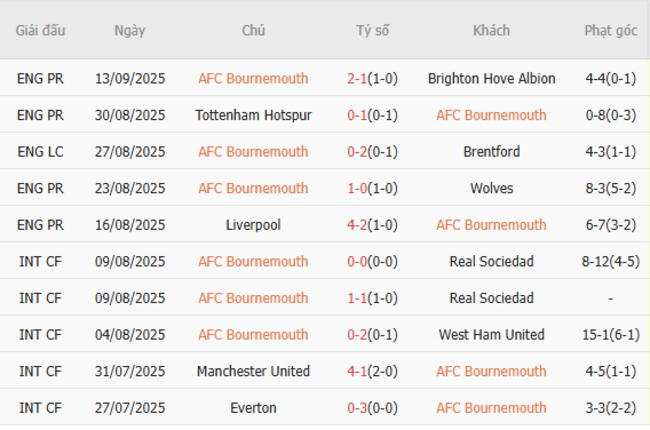Open Tottenham Hotspur team link
Viewport: 650px width, 430px height.
(x=253, y=115)
